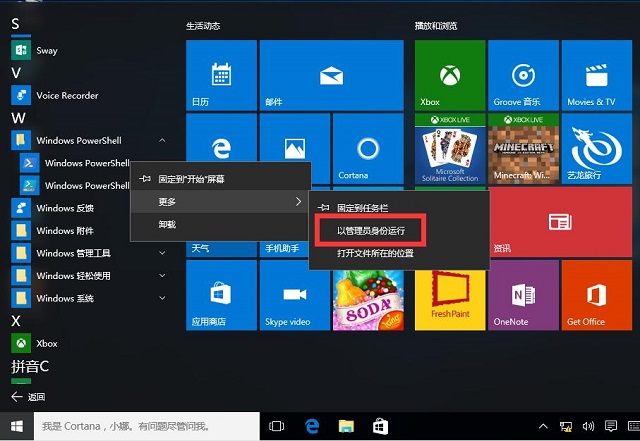Image resolution: width=640 pixels, height=441 pixels.
Task: Open Microsoft Solitaire Collection tile
Action: click(450, 149)
